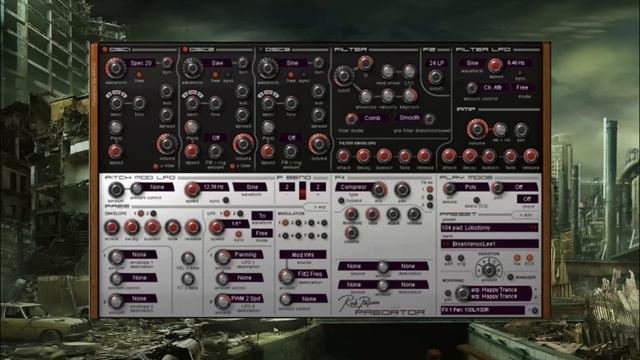The height and width of the screenshot is (360, 640).
Task: Click the filter envelope release knob
Action: (x=424, y=156)
